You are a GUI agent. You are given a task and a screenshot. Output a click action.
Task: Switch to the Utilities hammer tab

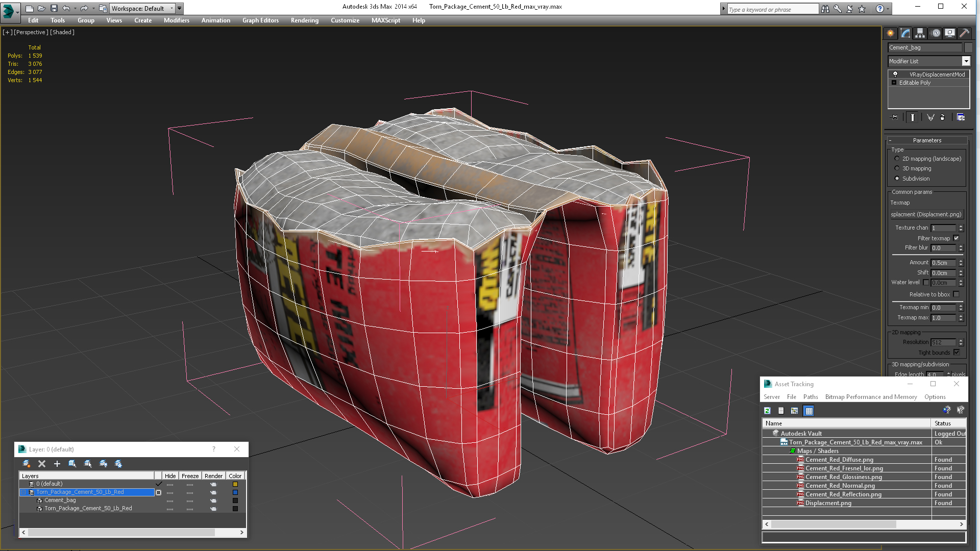[964, 33]
